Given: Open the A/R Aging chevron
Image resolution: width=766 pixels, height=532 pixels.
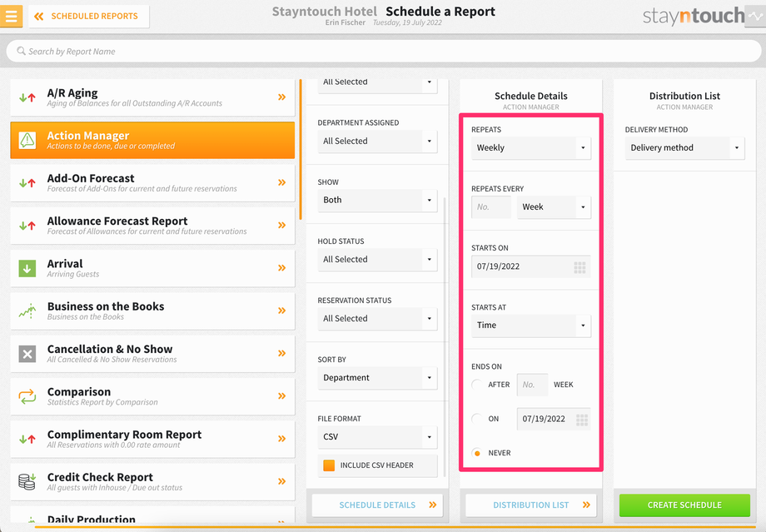Looking at the screenshot, I should (x=282, y=97).
